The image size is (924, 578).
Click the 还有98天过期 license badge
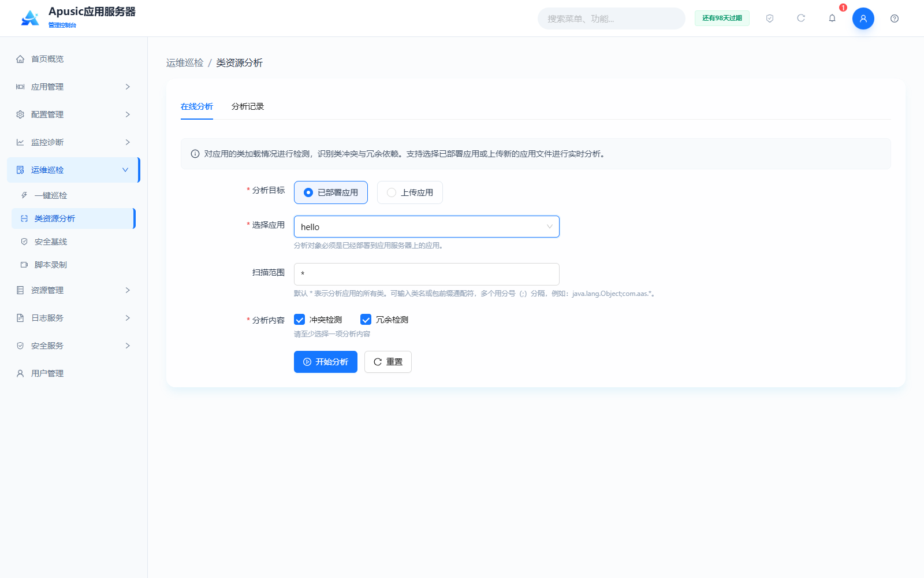(x=722, y=18)
